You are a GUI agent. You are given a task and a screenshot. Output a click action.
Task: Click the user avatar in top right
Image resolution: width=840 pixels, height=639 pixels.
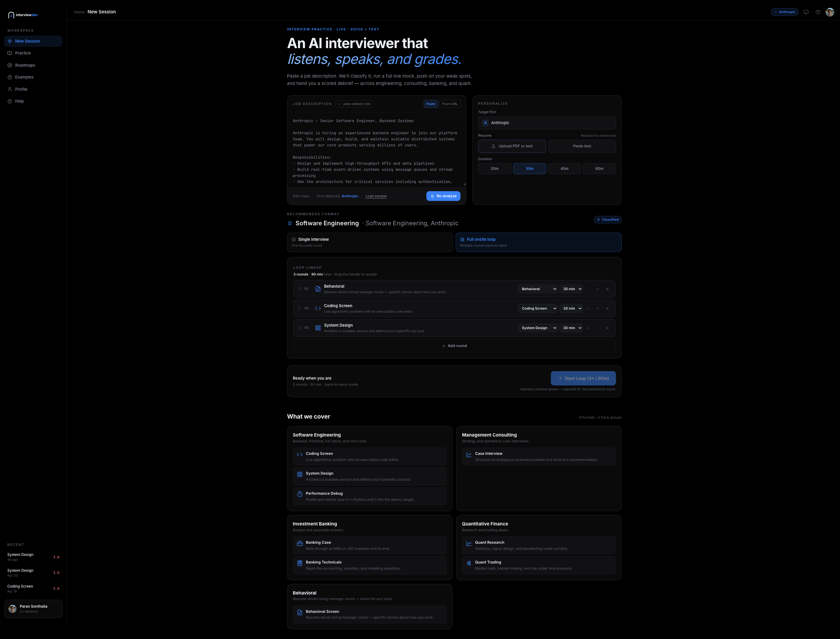click(x=830, y=12)
